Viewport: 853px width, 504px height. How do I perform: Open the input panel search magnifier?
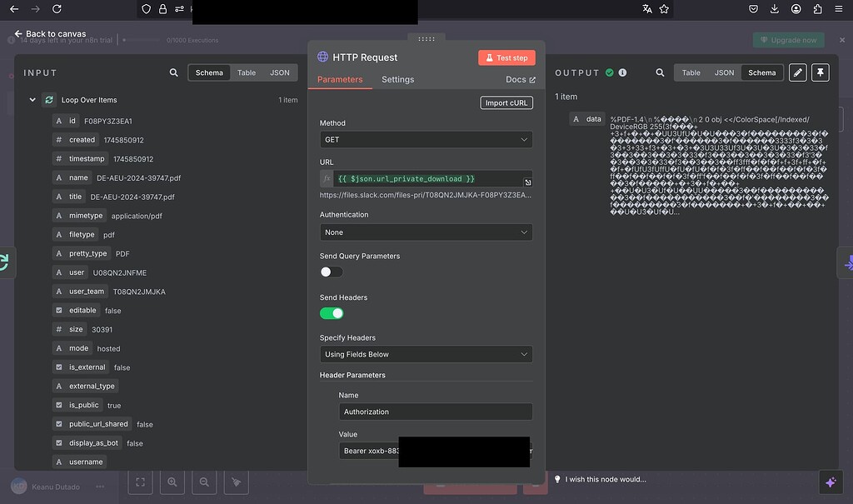pos(173,72)
